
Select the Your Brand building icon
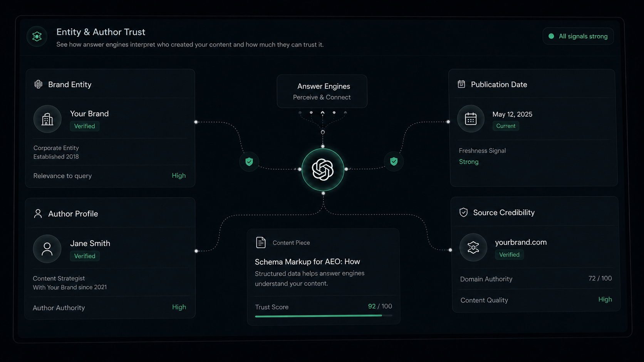47,119
